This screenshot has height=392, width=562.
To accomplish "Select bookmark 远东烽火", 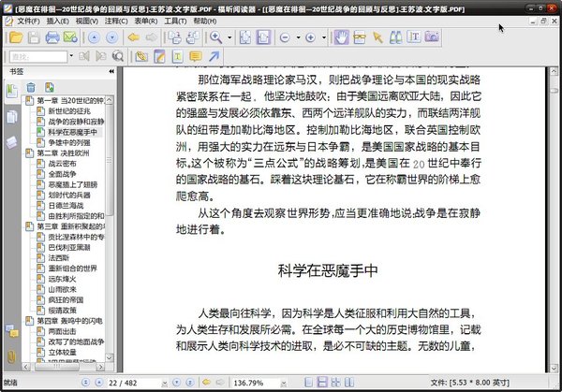I will 62,279.
